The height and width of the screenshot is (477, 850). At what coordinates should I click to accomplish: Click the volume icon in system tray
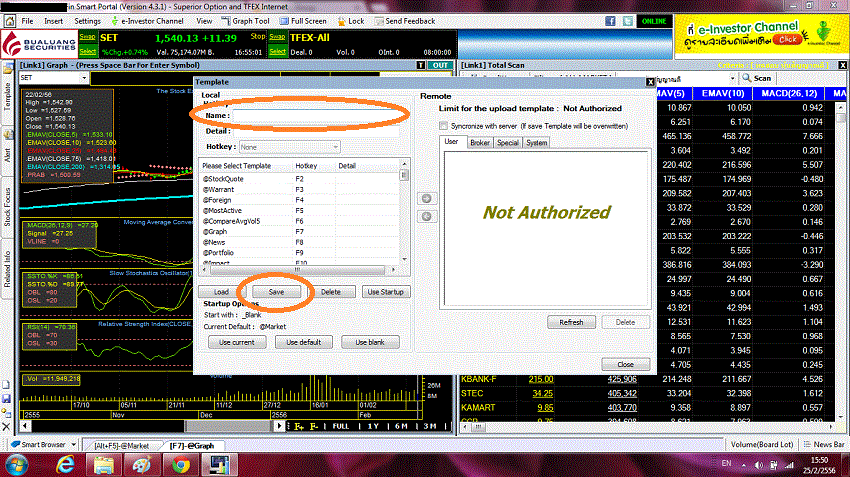(758, 465)
